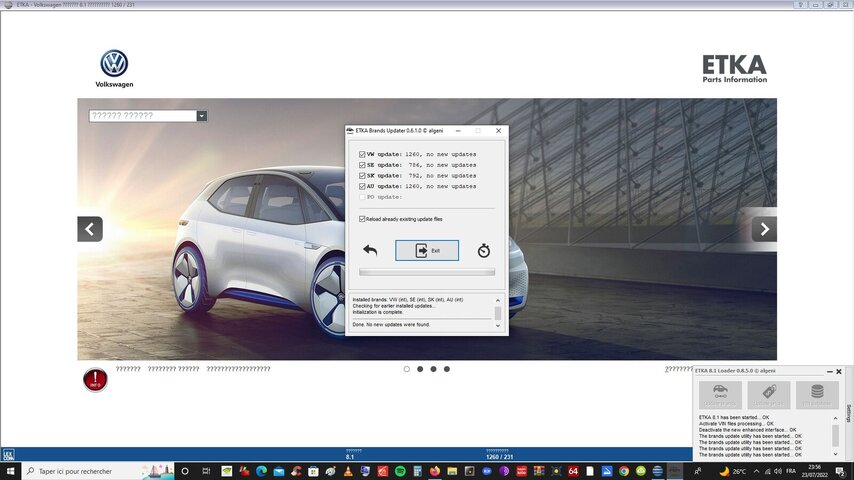Open VLC media player from taskbar
854x480 pixels.
point(348,471)
